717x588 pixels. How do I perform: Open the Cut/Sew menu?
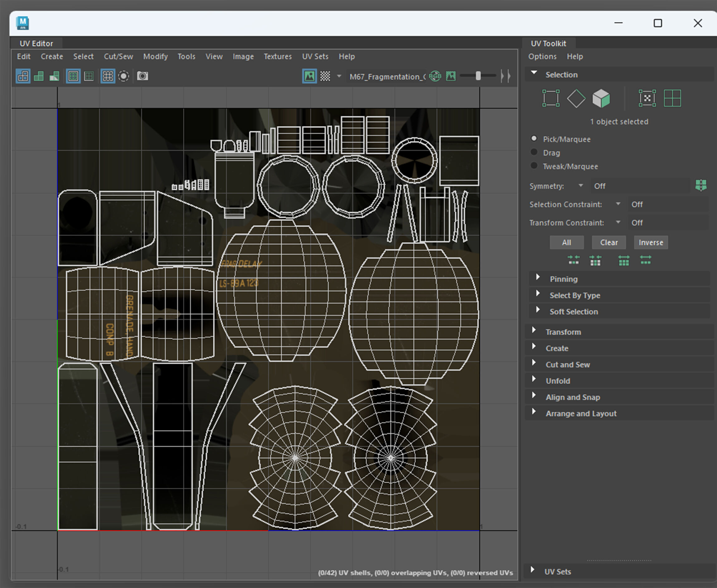(118, 56)
